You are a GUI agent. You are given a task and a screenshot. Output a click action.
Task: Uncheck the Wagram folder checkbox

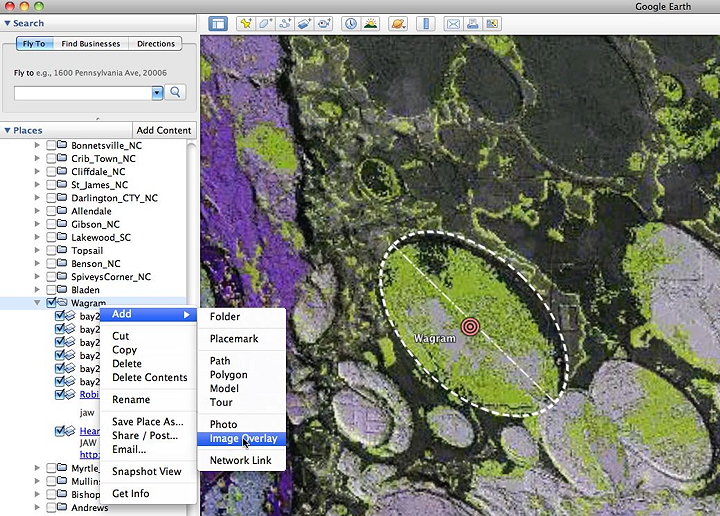tap(51, 303)
